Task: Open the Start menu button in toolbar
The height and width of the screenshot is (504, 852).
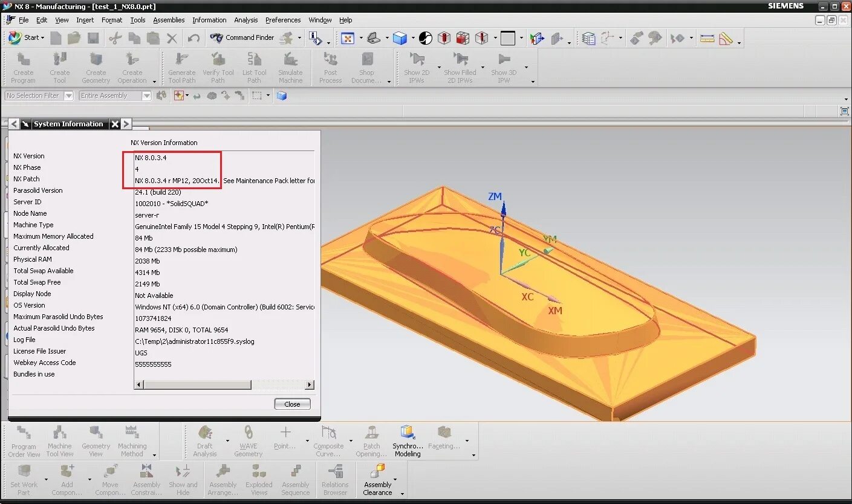Action: pyautogui.click(x=25, y=37)
